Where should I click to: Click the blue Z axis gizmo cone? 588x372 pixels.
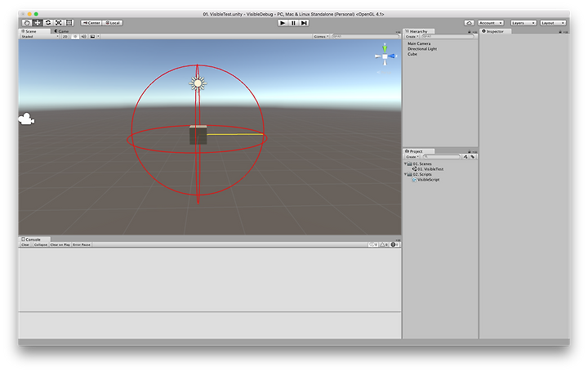tap(392, 56)
